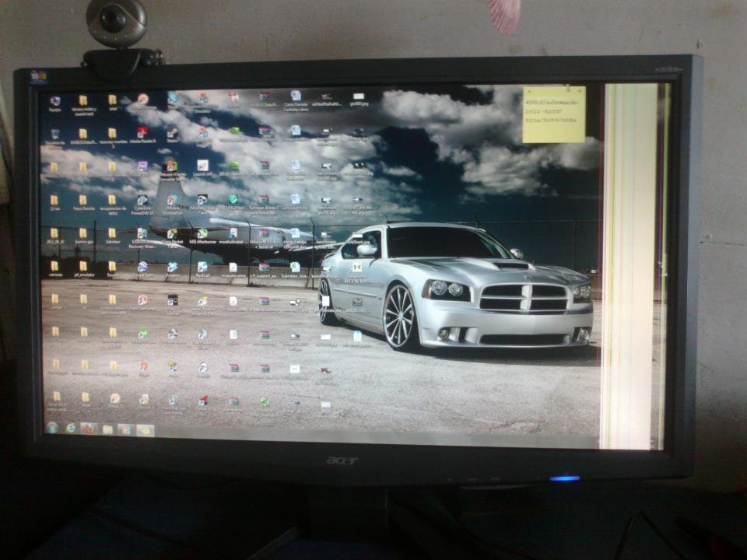Open the Equipo computer icon on desktop
Viewport: 747px width, 560px height.
pyautogui.click(x=54, y=103)
